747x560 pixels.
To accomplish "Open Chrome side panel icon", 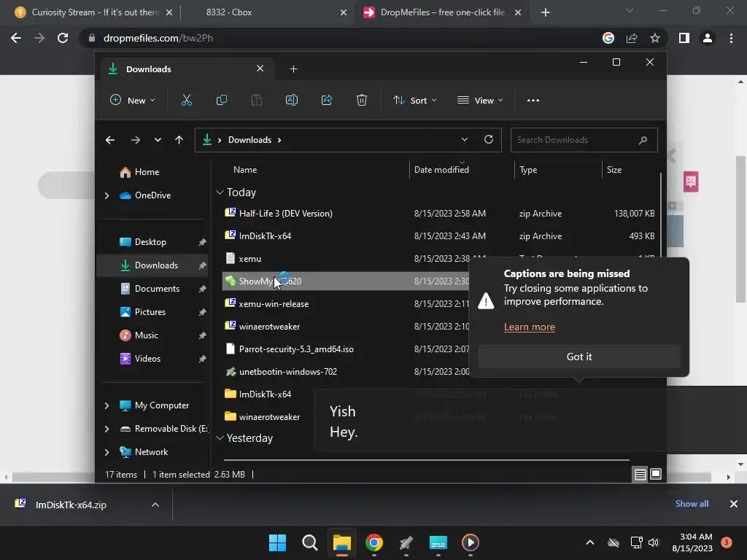I will (x=684, y=38).
